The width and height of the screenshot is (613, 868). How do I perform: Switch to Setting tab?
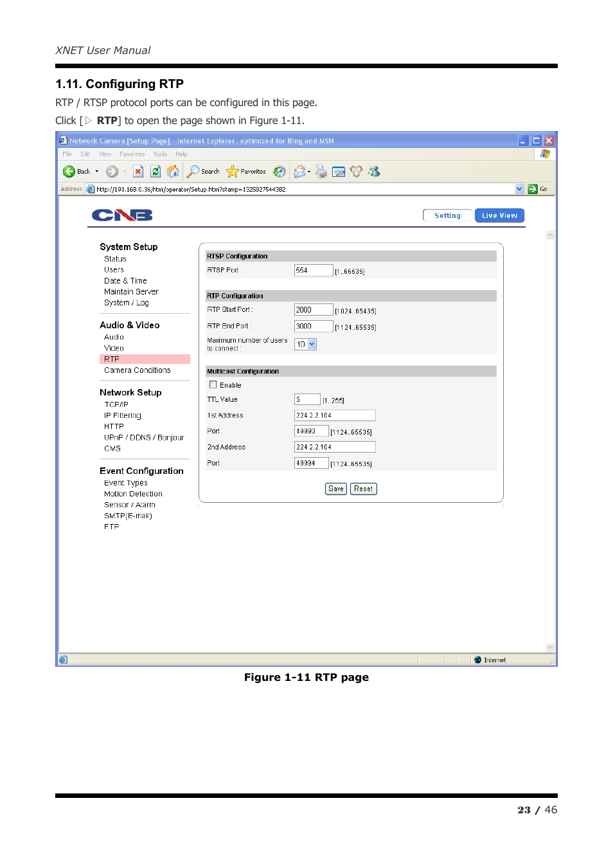pyautogui.click(x=447, y=216)
